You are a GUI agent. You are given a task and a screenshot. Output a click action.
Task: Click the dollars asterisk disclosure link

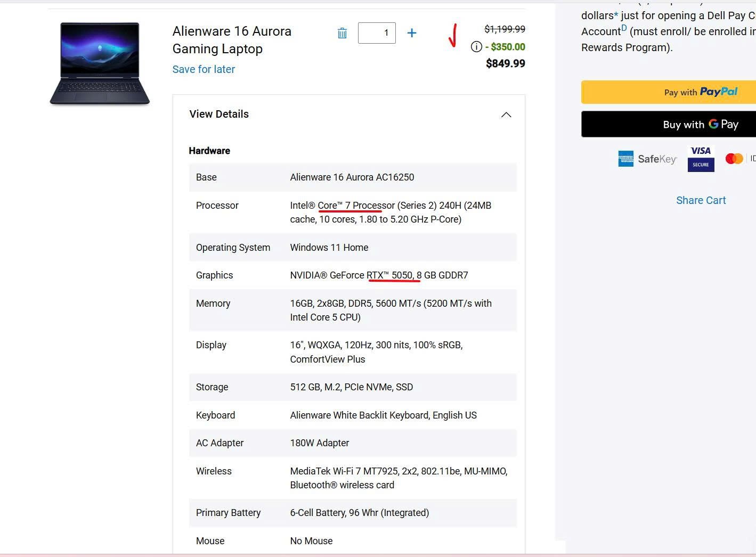pyautogui.click(x=615, y=15)
